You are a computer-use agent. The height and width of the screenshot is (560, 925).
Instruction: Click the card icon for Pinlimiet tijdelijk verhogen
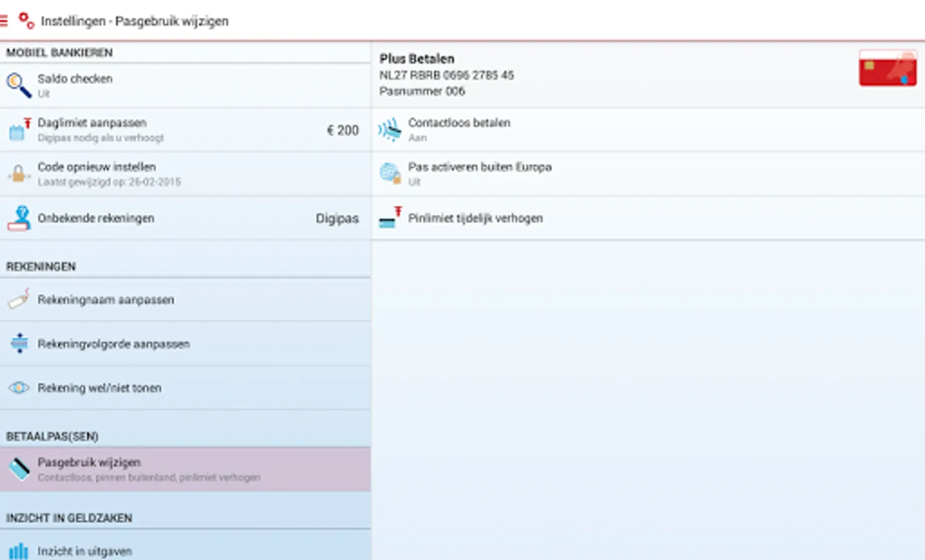click(390, 218)
